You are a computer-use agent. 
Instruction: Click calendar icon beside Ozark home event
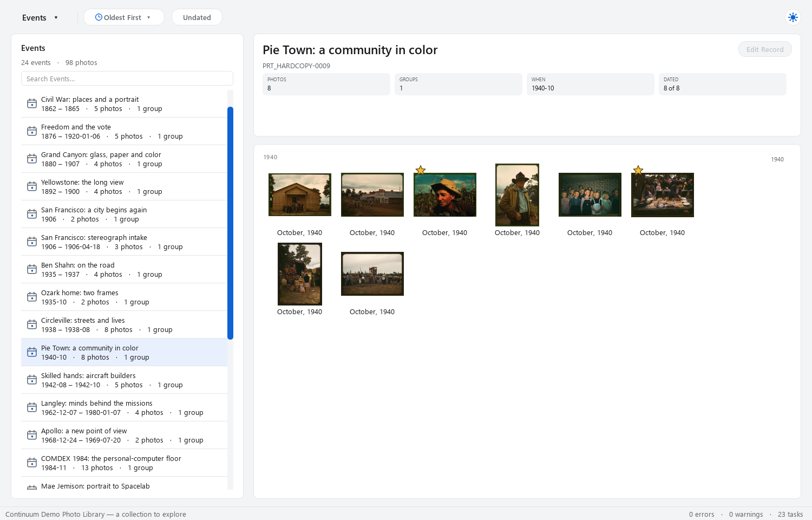(x=32, y=297)
